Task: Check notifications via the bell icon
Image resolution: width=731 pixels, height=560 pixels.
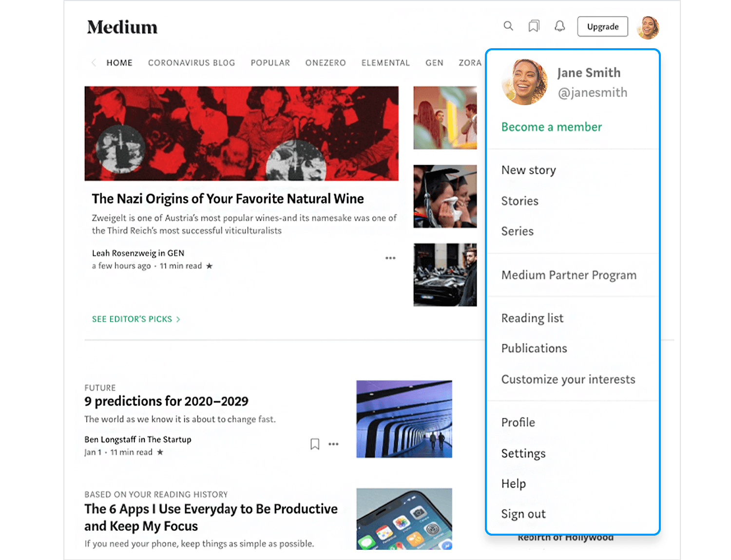Action: pyautogui.click(x=559, y=26)
